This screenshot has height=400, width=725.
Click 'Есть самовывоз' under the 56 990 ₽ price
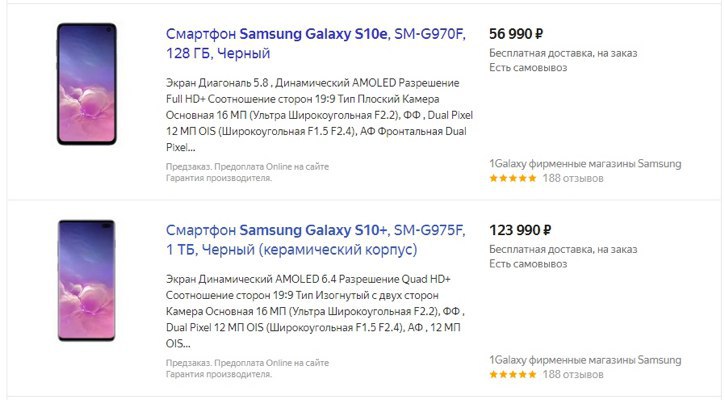[x=528, y=68]
